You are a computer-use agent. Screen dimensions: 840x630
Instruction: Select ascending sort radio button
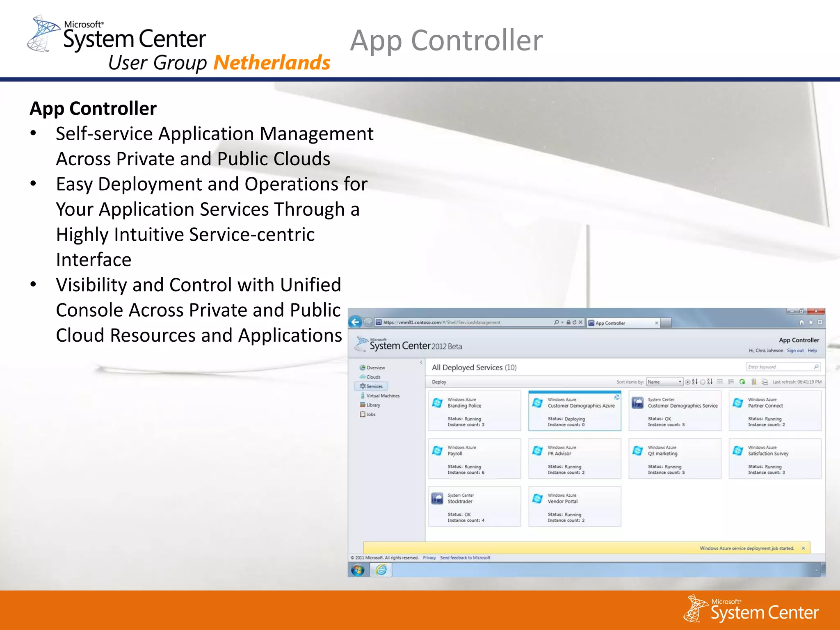pos(688,382)
